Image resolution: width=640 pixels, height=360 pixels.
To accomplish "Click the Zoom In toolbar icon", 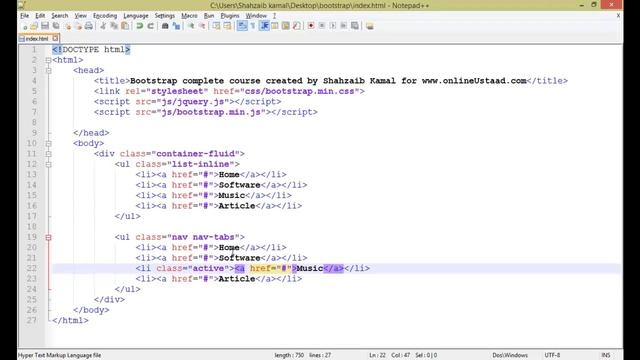I will click(191, 26).
